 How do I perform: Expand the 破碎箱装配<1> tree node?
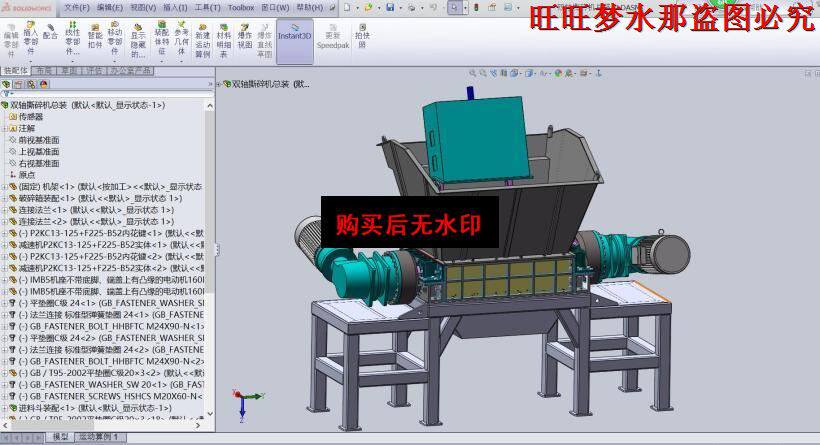point(5,198)
